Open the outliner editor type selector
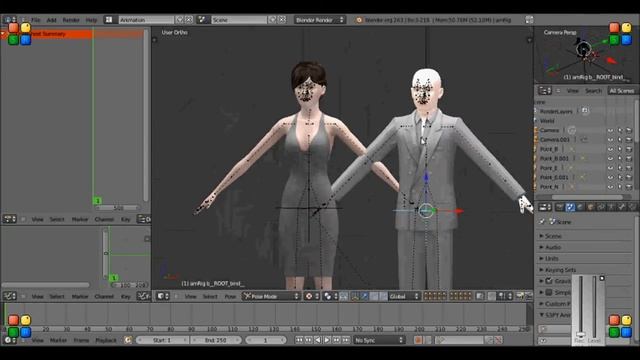Viewport: 640px width, 360px height. (545, 91)
